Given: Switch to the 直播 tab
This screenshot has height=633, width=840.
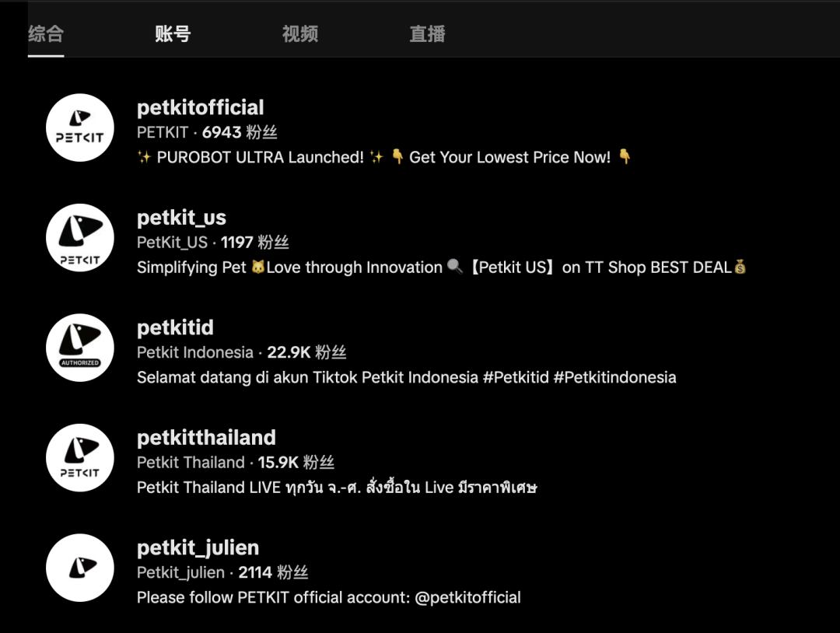Looking at the screenshot, I should point(428,33).
